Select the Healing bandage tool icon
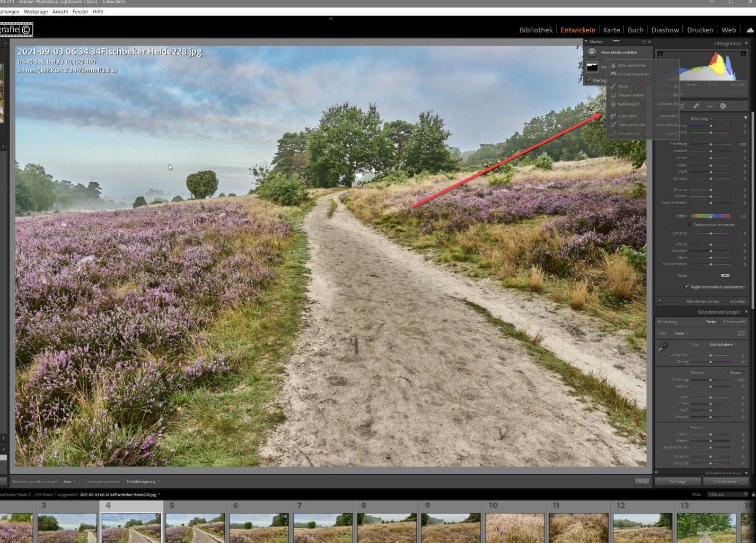 coord(696,106)
